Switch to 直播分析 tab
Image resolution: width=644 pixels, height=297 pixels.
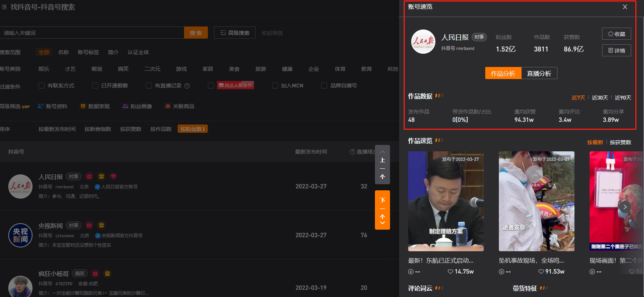coord(539,73)
